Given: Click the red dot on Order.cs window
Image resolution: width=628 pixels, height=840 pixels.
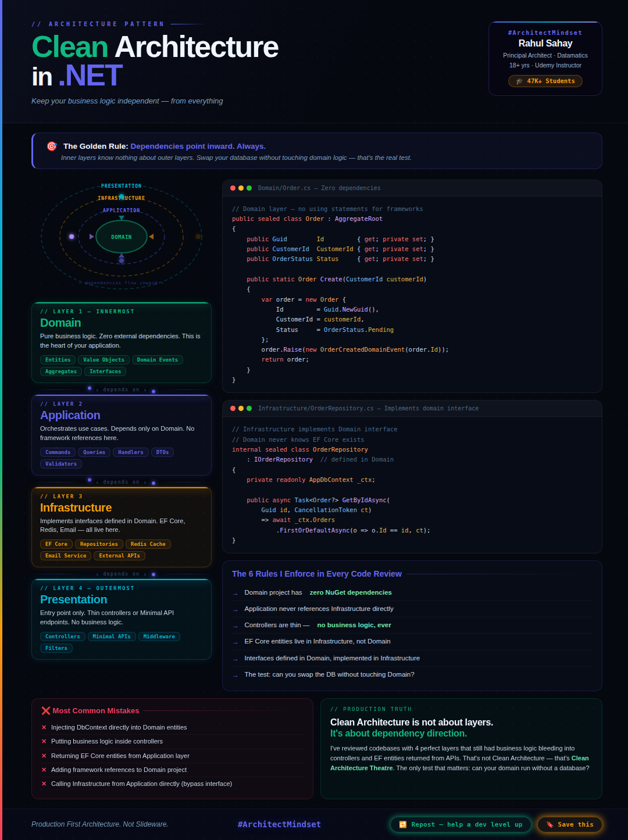Looking at the screenshot, I should click(233, 188).
